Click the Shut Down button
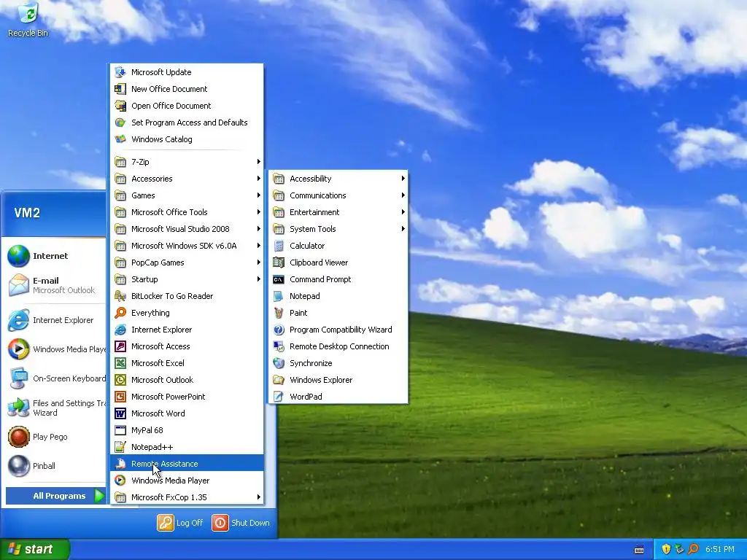Image resolution: width=747 pixels, height=560 pixels. 241,522
